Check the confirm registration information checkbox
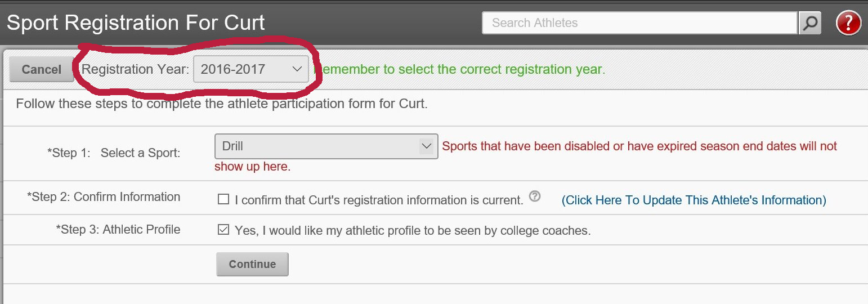 pyautogui.click(x=223, y=199)
